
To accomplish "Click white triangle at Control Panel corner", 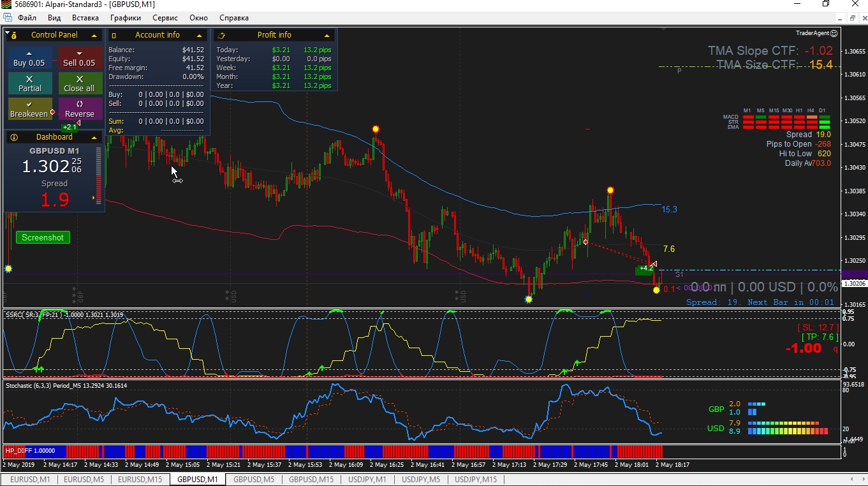I will [8, 31].
